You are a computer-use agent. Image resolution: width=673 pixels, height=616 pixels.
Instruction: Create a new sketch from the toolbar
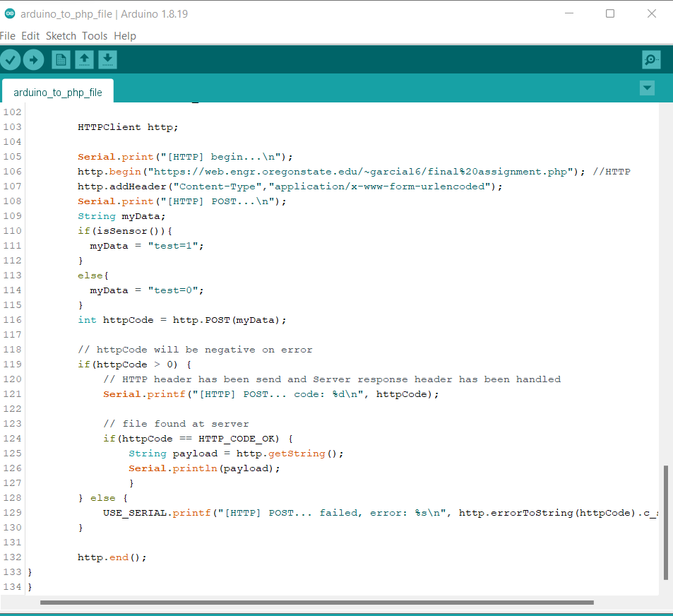click(61, 60)
